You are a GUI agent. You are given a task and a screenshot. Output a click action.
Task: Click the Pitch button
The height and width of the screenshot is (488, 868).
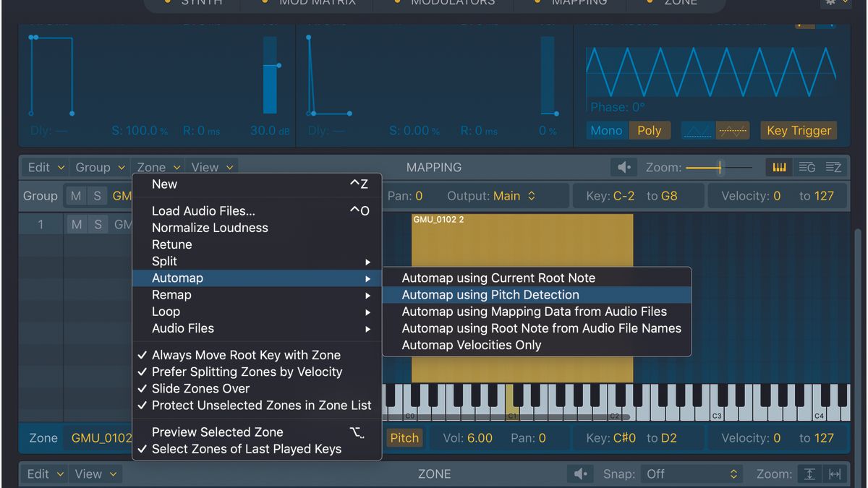pyautogui.click(x=404, y=437)
